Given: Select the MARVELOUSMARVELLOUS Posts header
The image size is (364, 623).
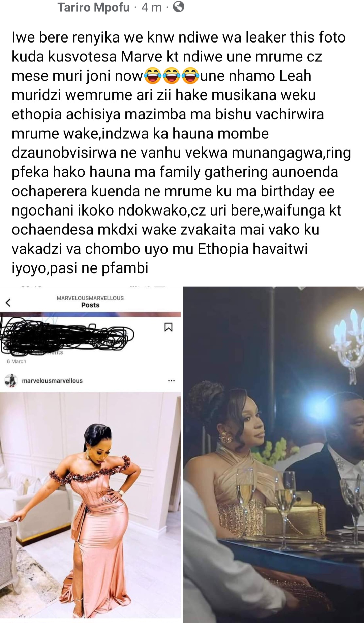Looking at the screenshot, I should (x=90, y=302).
